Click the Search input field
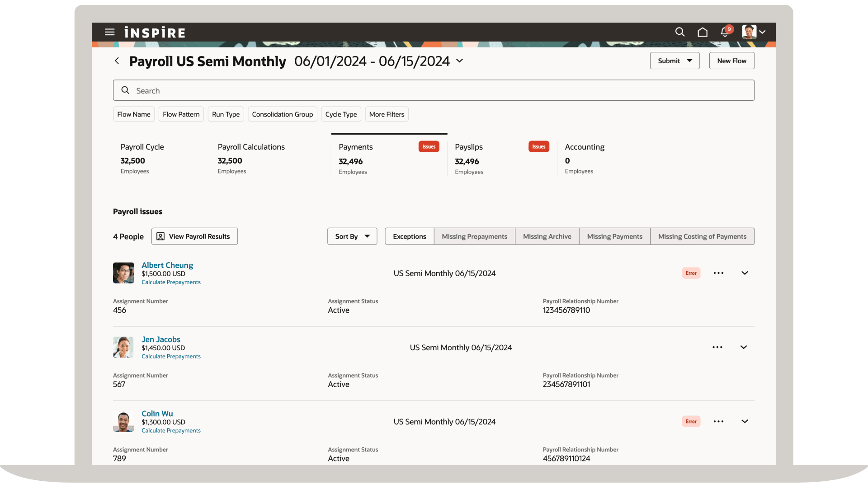This screenshot has height=488, width=868. pyautogui.click(x=433, y=90)
